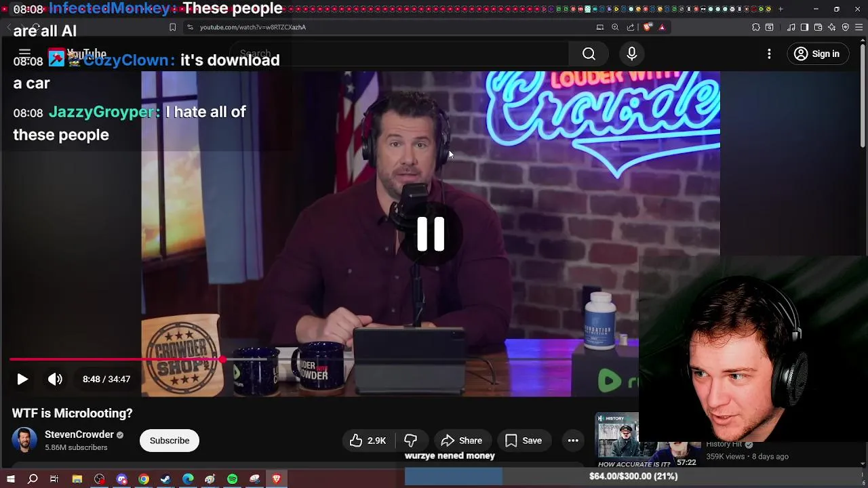Open the browser extensions puzzle icon
Screen dimensions: 868x488
[756, 27]
